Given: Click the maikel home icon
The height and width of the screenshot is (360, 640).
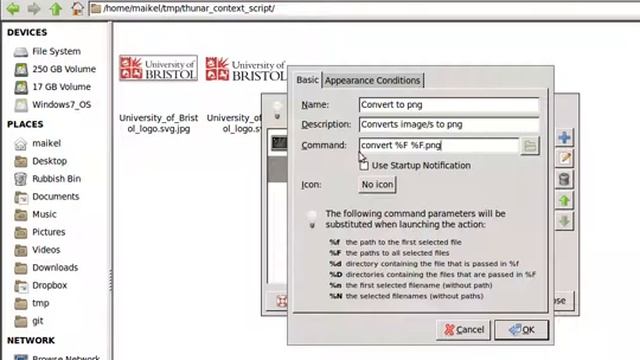Looking at the screenshot, I should (21, 143).
